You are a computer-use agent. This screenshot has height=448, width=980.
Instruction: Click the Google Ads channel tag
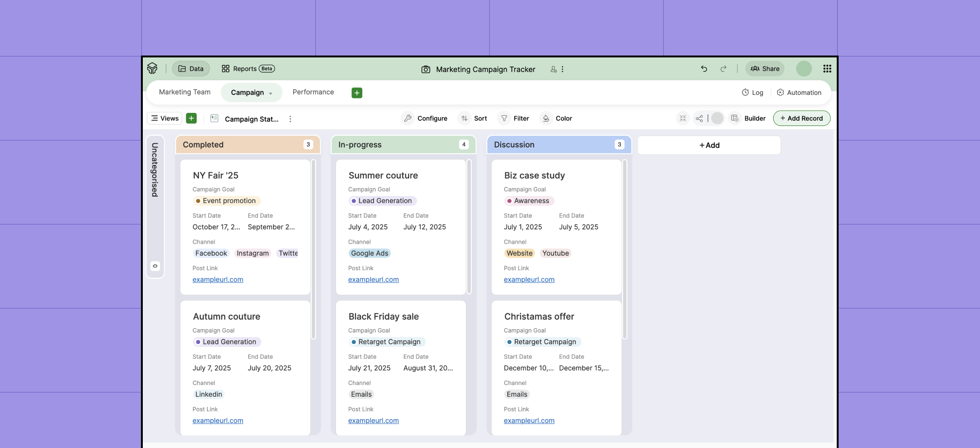click(x=370, y=253)
